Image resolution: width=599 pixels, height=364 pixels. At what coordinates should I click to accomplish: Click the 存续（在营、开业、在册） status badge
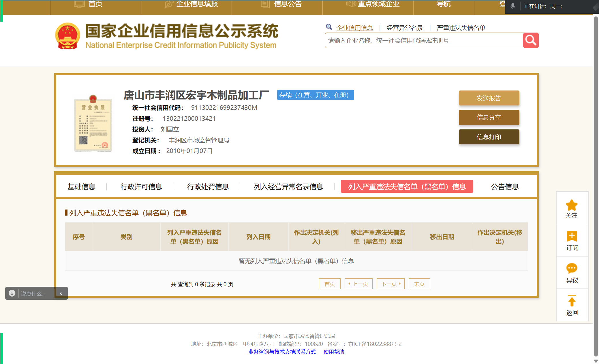pyautogui.click(x=316, y=95)
